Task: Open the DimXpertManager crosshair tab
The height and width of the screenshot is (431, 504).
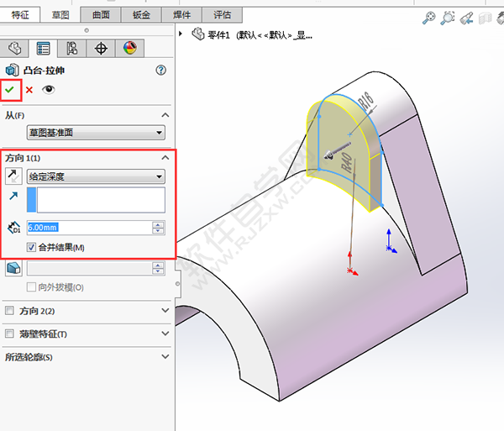Action: pos(101,49)
